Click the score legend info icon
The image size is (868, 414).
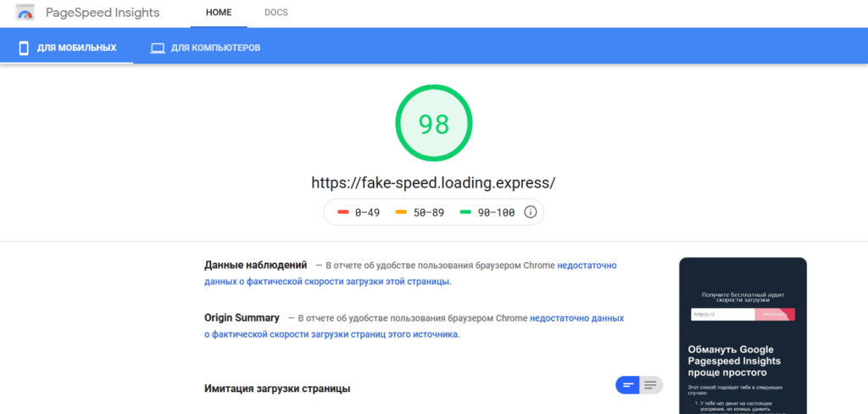pyautogui.click(x=531, y=212)
